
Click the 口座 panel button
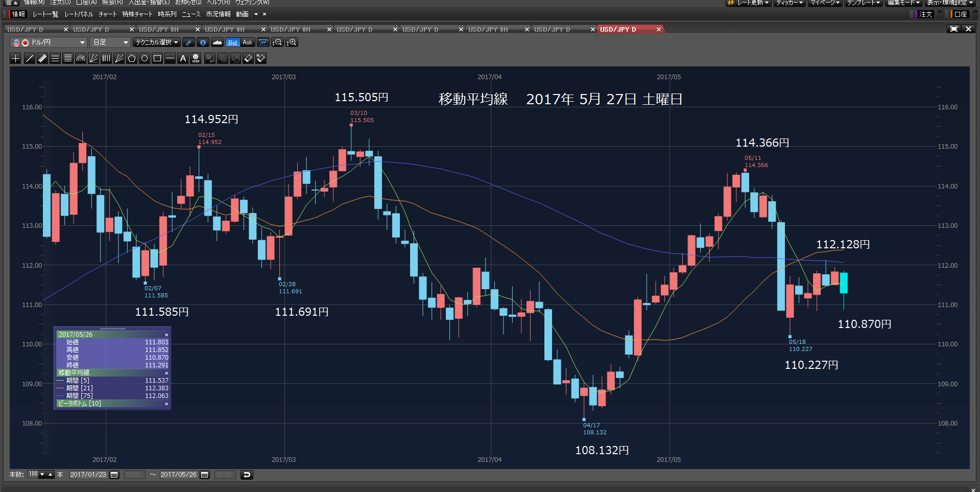tap(960, 14)
